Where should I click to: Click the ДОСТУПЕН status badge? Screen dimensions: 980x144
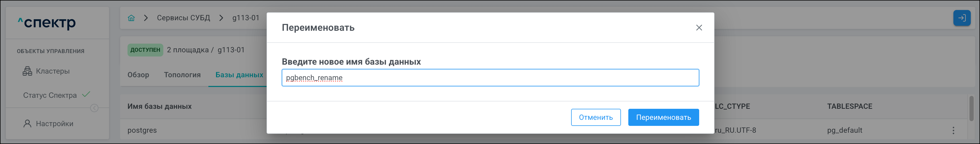145,50
